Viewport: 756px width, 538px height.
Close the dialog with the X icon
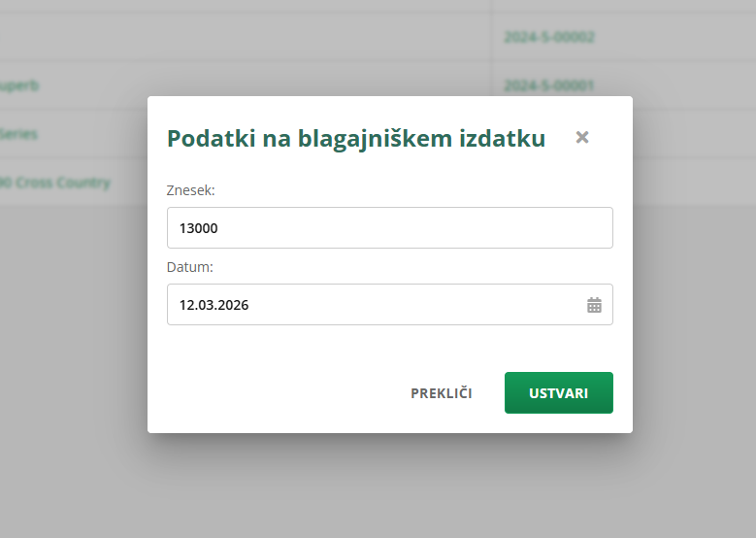pos(582,138)
